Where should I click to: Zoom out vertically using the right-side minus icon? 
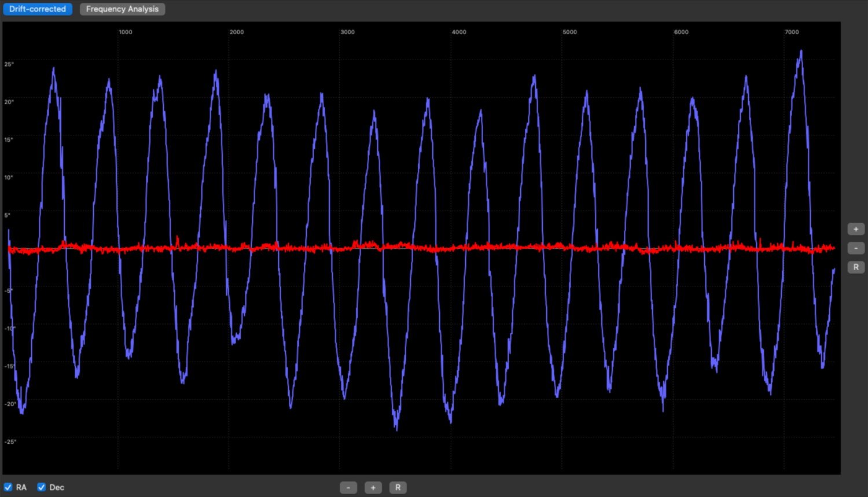click(855, 248)
